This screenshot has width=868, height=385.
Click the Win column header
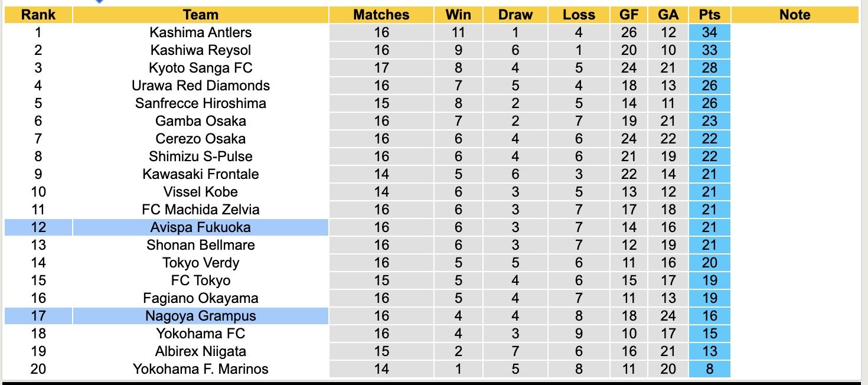click(458, 15)
